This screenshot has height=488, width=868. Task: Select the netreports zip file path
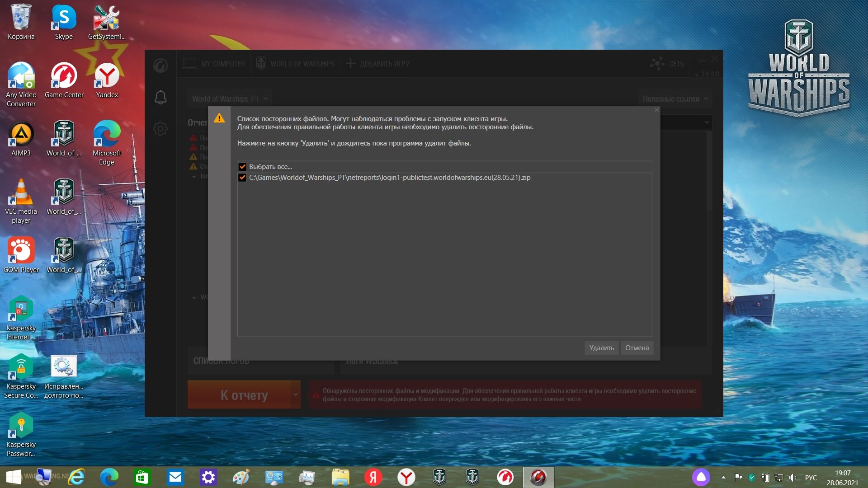pyautogui.click(x=390, y=178)
